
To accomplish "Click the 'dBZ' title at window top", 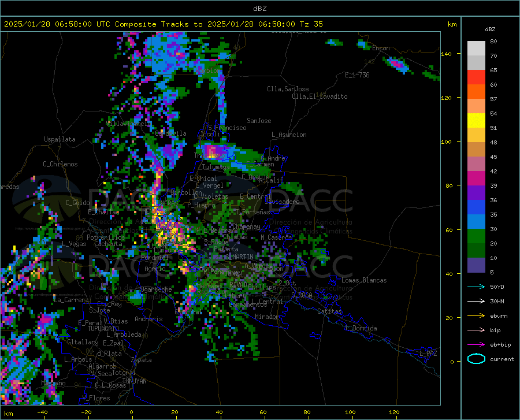I will [x=259, y=9].
